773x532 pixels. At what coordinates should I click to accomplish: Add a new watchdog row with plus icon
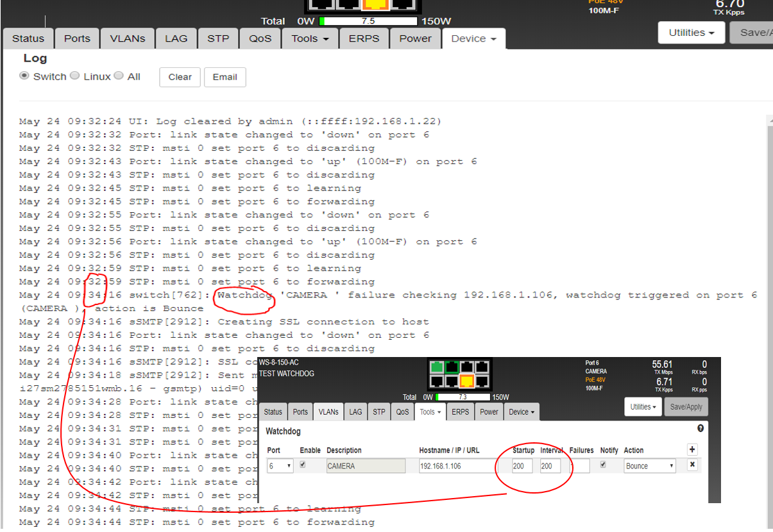[692, 450]
